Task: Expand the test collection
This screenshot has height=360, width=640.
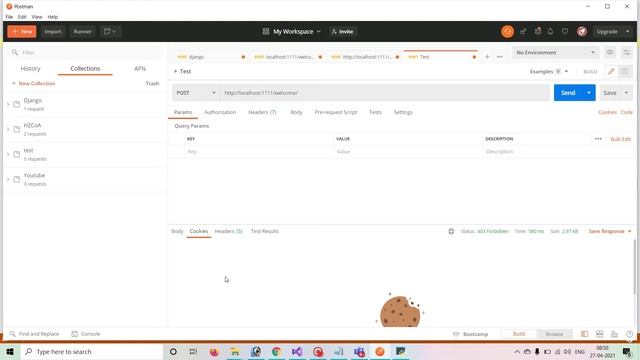Action: pos(8,154)
